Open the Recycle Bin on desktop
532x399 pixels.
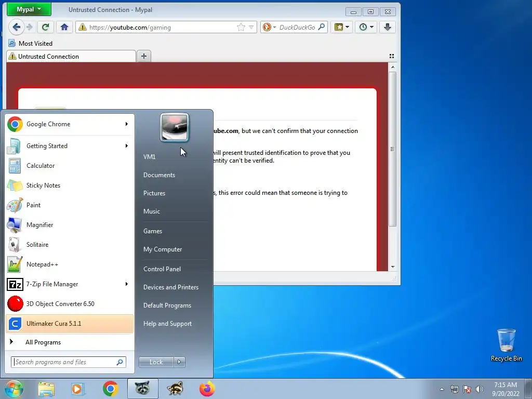[x=506, y=345]
